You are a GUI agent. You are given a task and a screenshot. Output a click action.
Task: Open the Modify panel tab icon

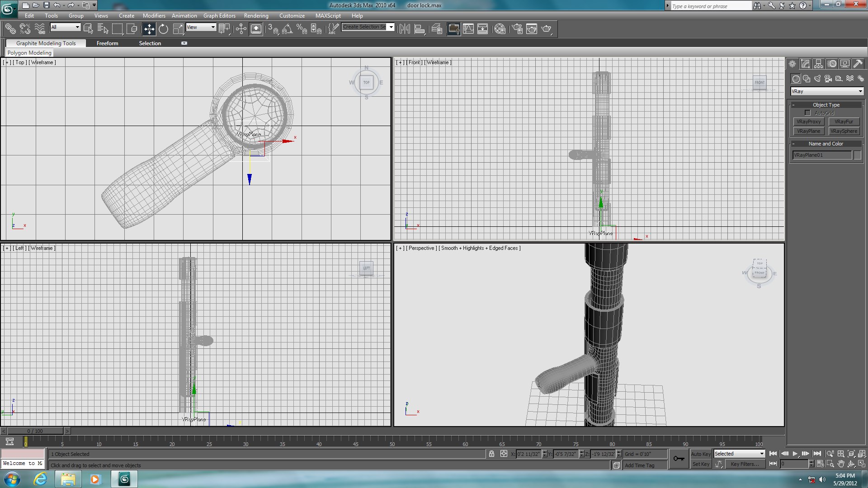click(805, 64)
